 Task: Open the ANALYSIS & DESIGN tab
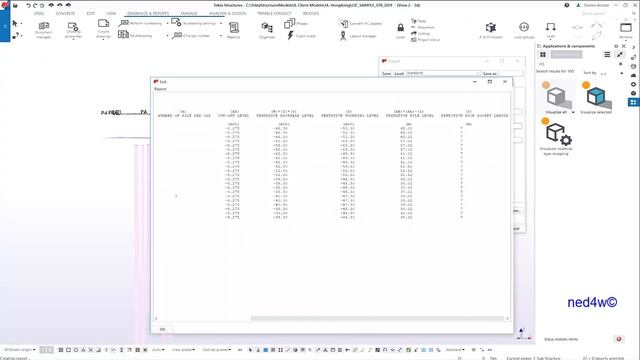click(227, 13)
